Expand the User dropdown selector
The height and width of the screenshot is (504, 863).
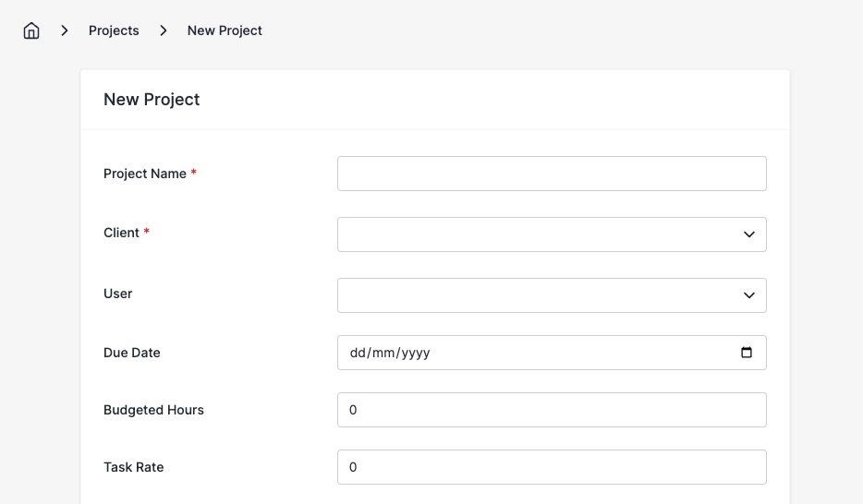click(552, 295)
